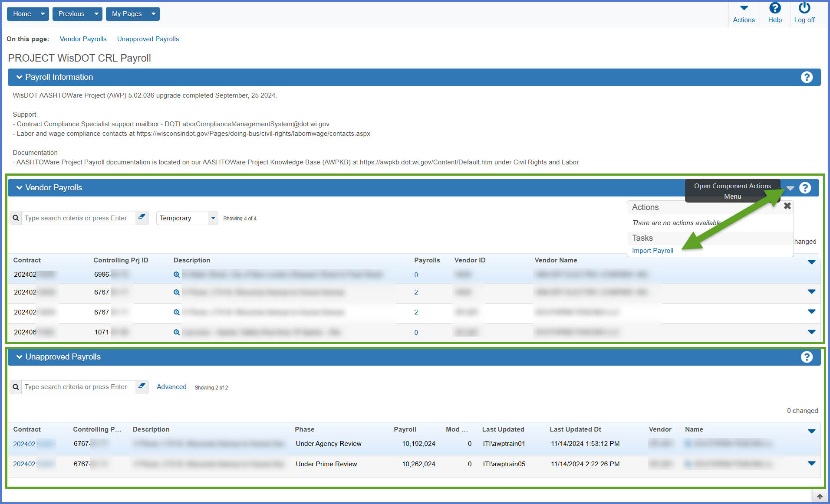Image resolution: width=830 pixels, height=504 pixels.
Task: Click Unapproved Payrolls search magnifier icon
Action: (x=16, y=387)
